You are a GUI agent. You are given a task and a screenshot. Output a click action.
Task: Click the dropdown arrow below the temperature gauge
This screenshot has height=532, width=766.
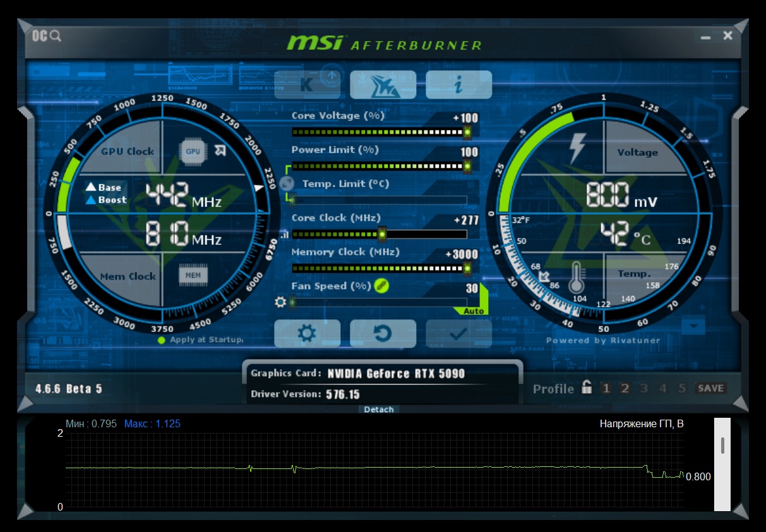693,326
